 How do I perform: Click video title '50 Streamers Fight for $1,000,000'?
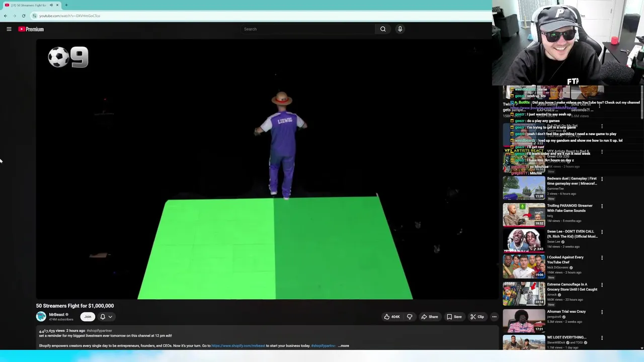[x=75, y=306]
